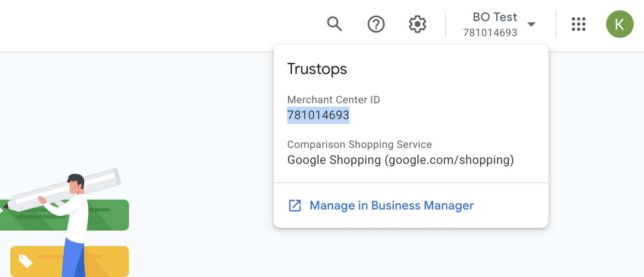This screenshot has height=277, width=644.
Task: Click the help question mark icon
Action: pyautogui.click(x=376, y=24)
